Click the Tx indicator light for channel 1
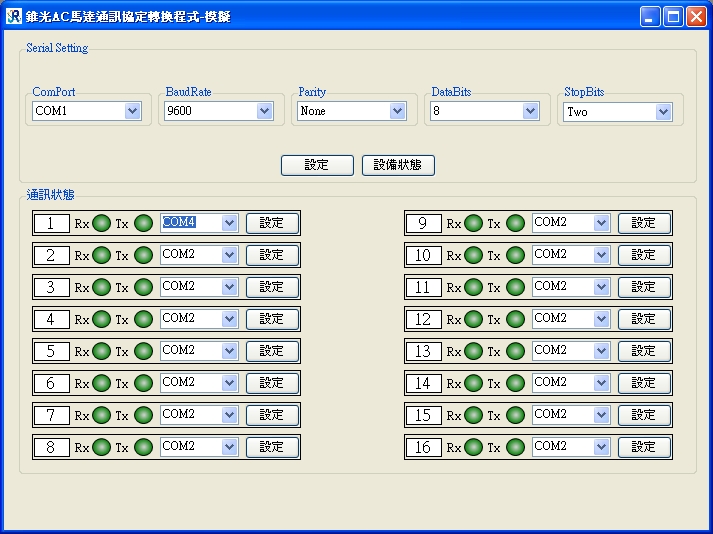The width and height of the screenshot is (713, 534). (x=144, y=223)
